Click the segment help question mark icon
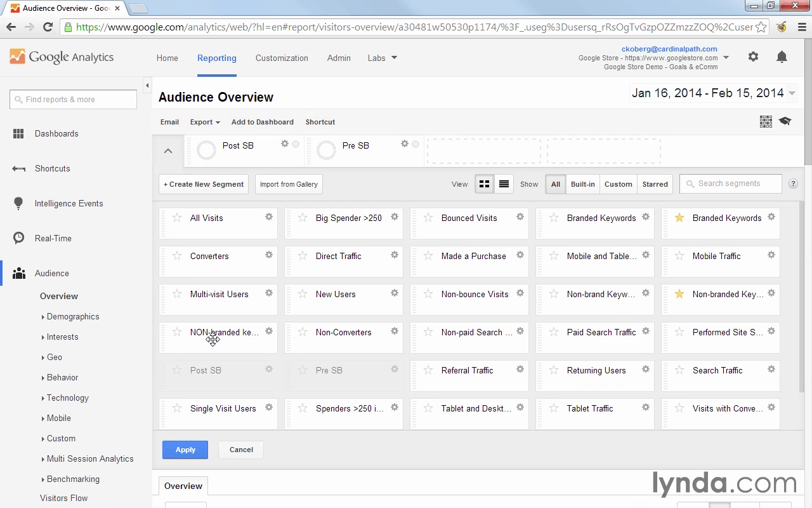The height and width of the screenshot is (508, 812). [x=793, y=184]
